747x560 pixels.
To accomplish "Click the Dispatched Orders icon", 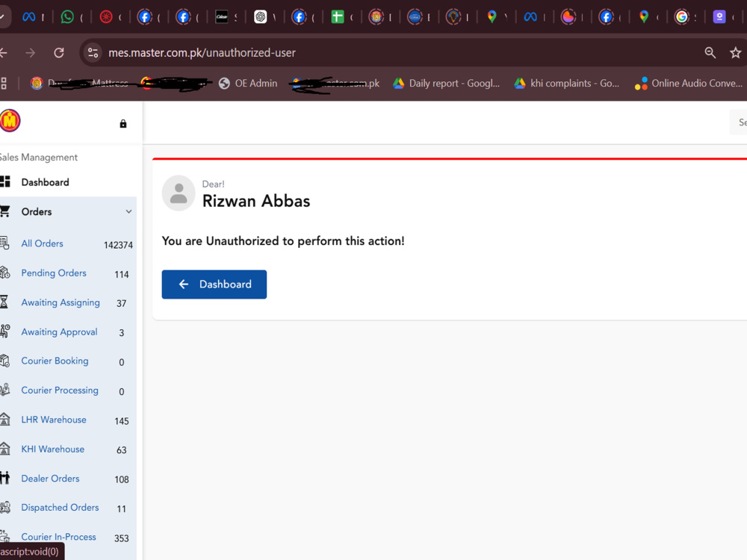I will (4, 508).
